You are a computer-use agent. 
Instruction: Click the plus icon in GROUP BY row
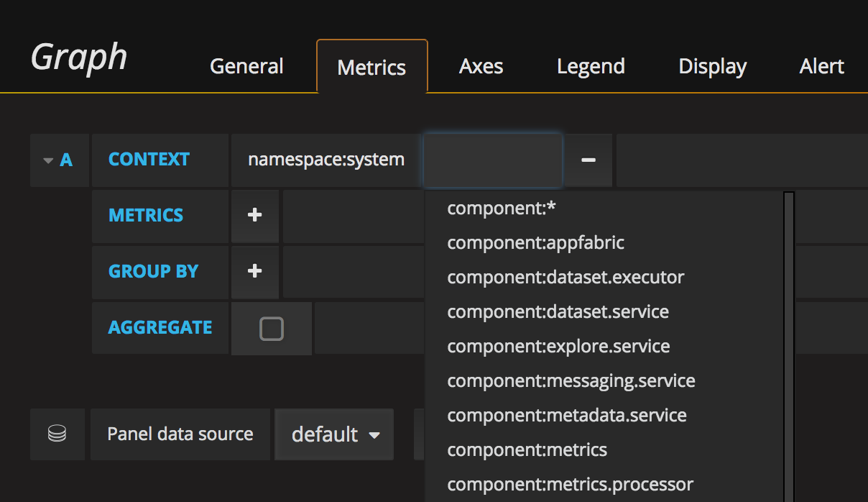[254, 271]
